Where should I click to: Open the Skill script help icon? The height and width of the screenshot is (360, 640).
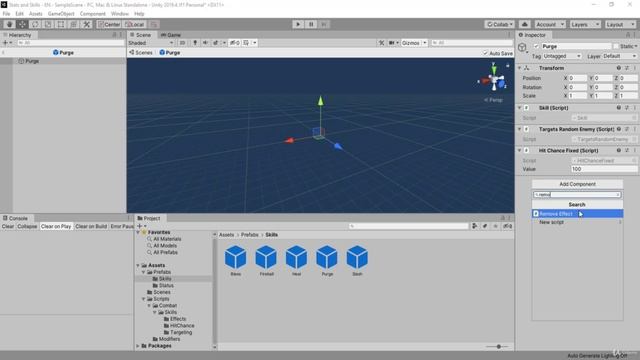[619, 108]
